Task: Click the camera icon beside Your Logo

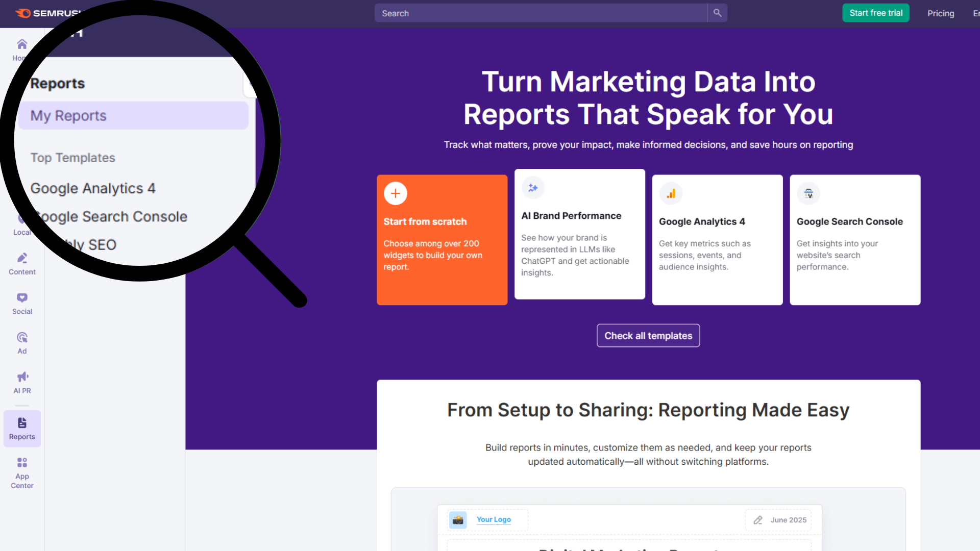Action: (458, 519)
